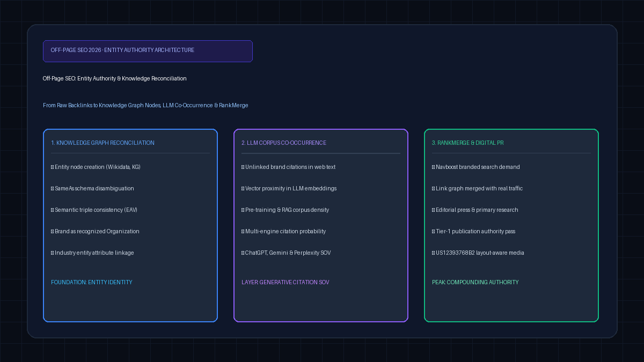
Task: Click "Brand as recognized Organization" line
Action: pyautogui.click(x=95, y=231)
